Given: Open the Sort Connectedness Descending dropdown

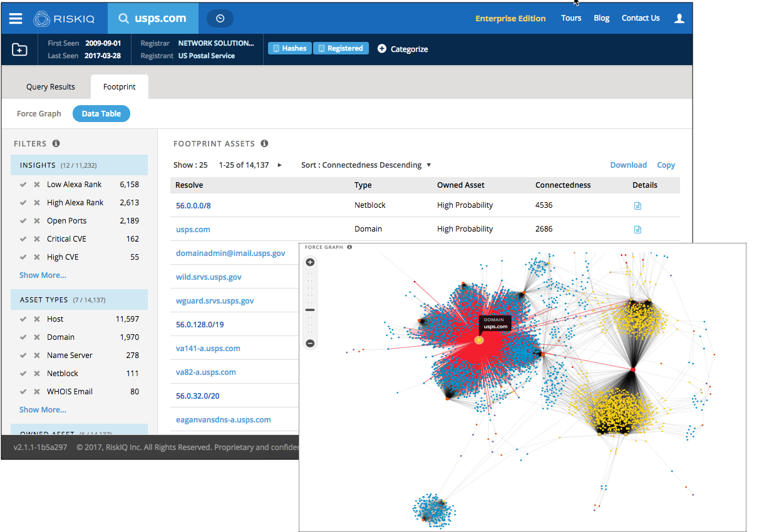Looking at the screenshot, I should [x=366, y=165].
